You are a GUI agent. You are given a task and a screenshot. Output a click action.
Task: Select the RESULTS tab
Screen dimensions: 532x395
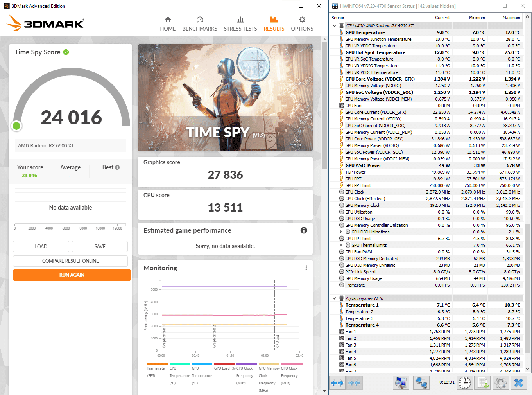click(274, 24)
